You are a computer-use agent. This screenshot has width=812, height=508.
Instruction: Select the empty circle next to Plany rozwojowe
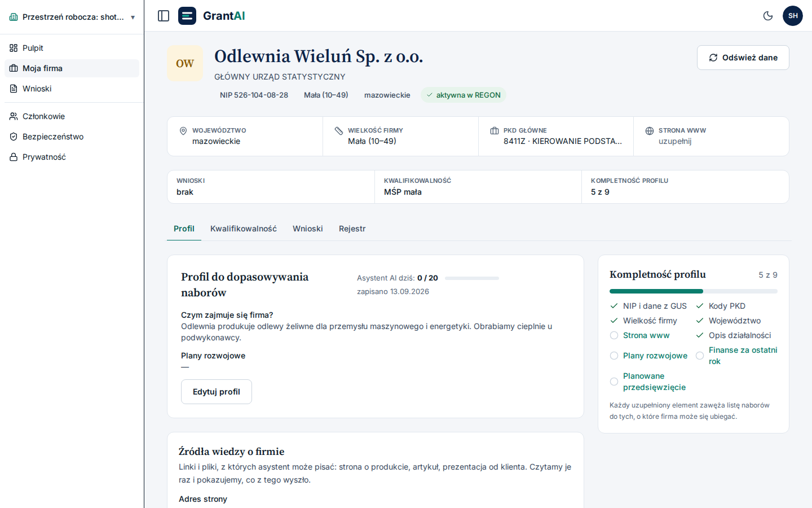coord(614,356)
